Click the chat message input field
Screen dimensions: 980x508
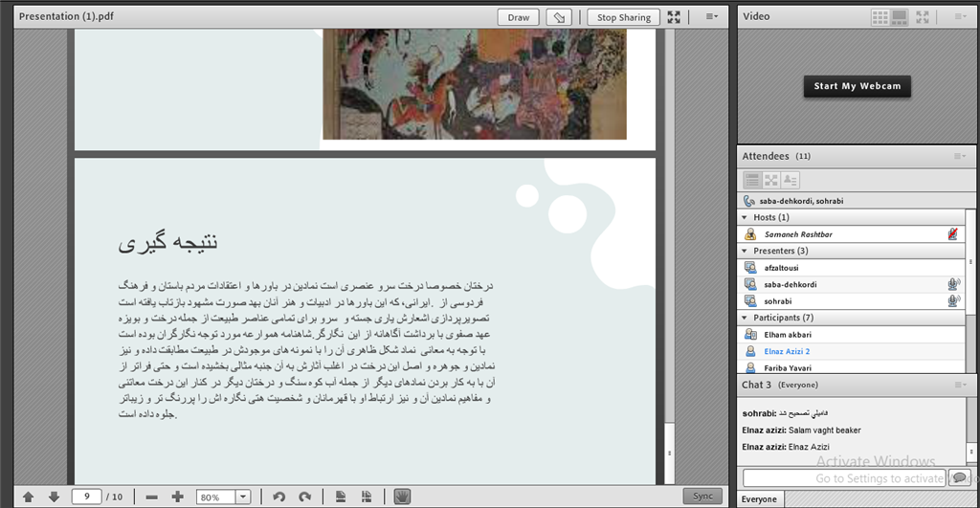pyautogui.click(x=844, y=478)
